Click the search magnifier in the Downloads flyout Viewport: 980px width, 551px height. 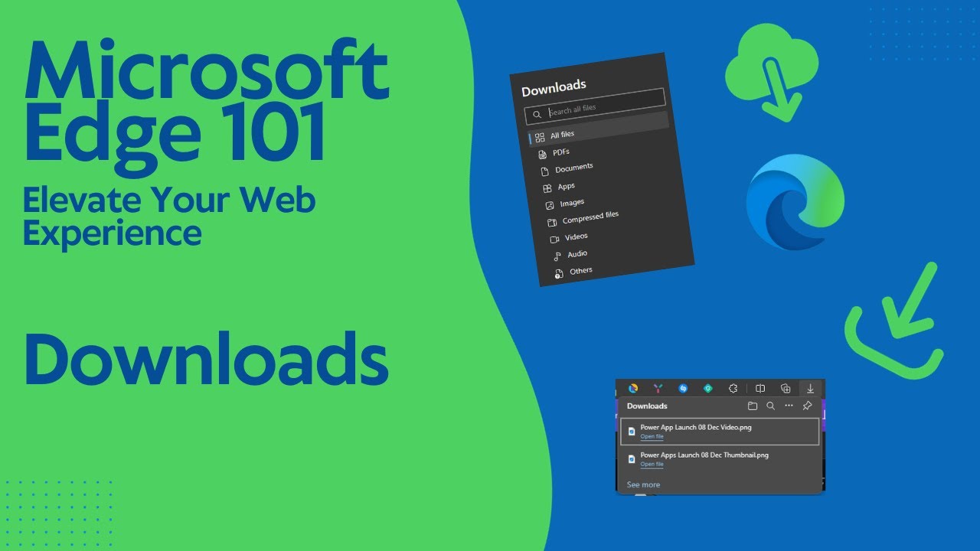pyautogui.click(x=771, y=406)
